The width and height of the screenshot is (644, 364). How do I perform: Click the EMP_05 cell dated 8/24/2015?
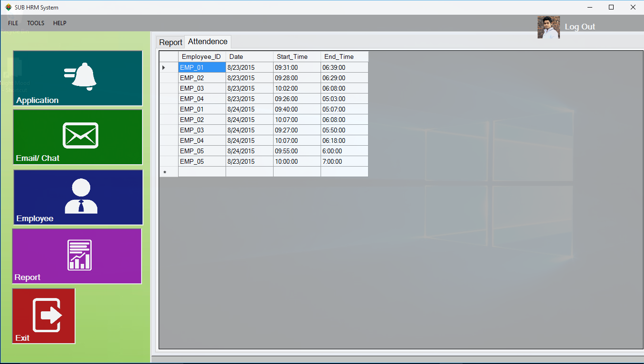point(202,151)
